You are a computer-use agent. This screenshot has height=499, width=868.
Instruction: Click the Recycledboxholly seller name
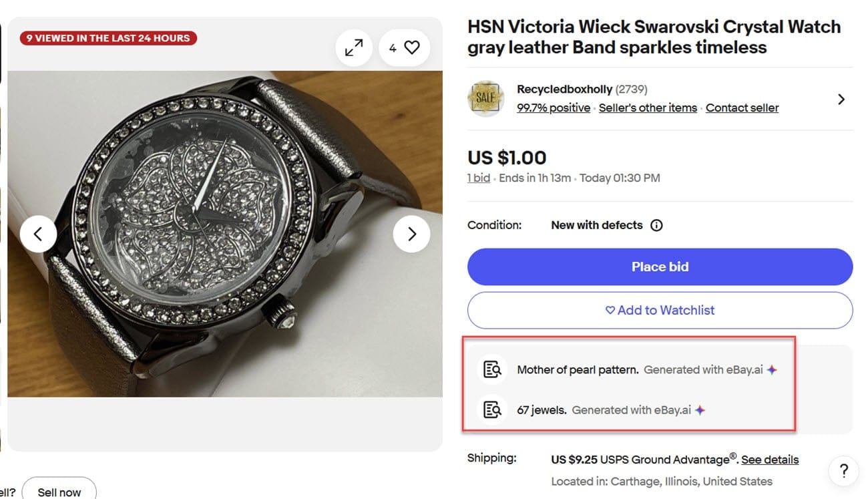tap(564, 89)
